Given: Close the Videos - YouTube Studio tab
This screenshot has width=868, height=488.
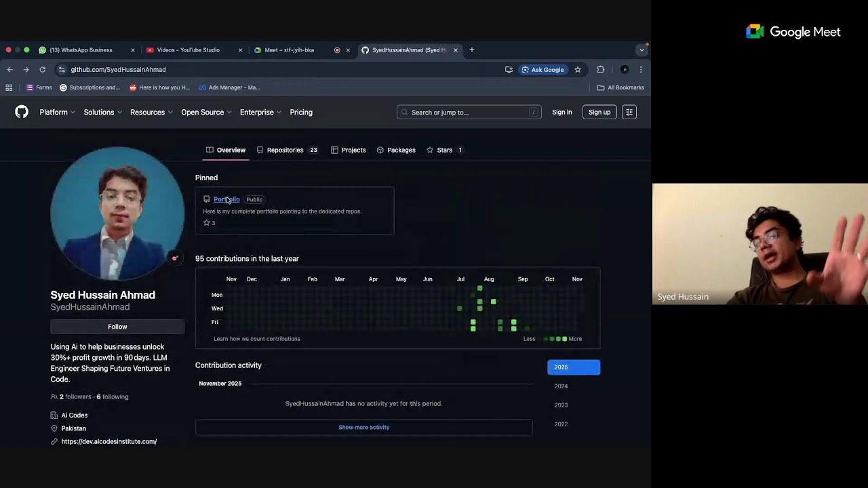Looking at the screenshot, I should tap(240, 50).
